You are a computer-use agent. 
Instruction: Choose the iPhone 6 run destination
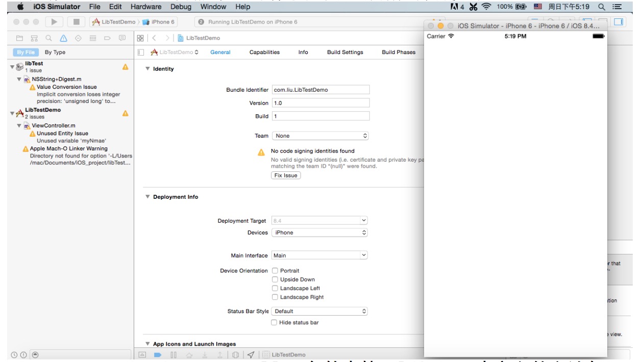[159, 22]
